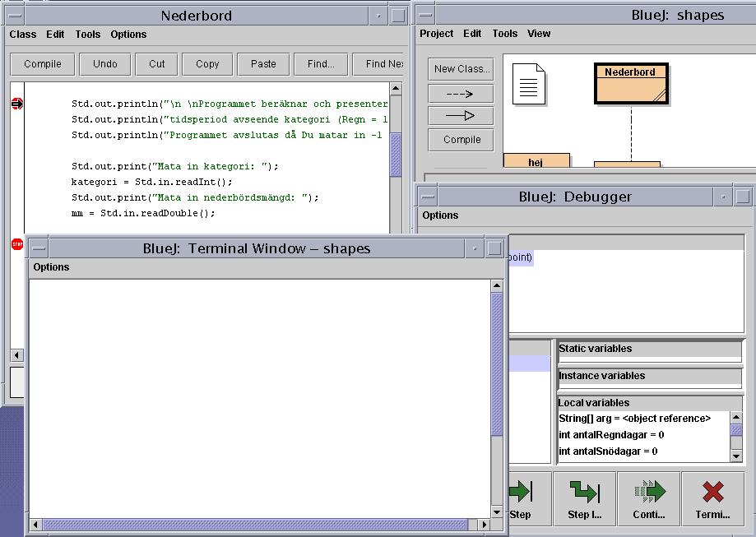Image resolution: width=756 pixels, height=537 pixels.
Task: Click the Compile button in Nederbord editor
Action: 43,64
